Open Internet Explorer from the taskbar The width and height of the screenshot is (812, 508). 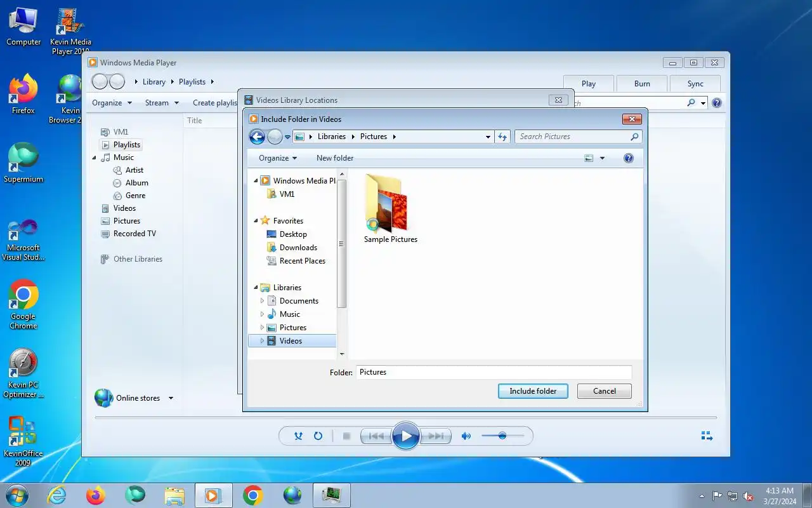point(57,495)
